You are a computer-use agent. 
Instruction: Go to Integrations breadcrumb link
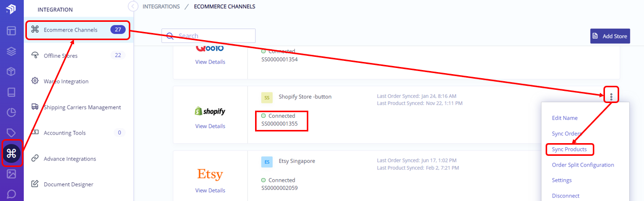[x=161, y=7]
